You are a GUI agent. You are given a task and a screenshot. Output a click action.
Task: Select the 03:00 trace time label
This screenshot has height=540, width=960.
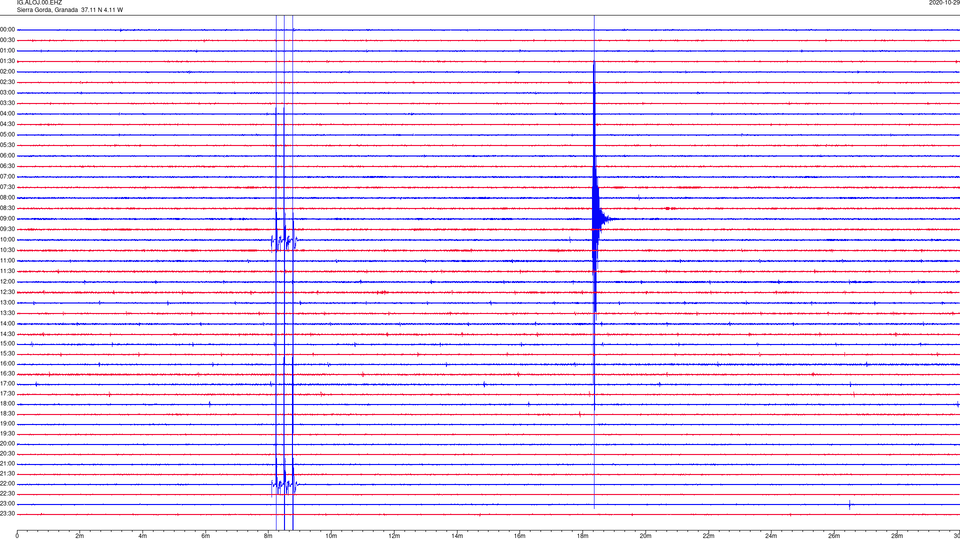8,92
